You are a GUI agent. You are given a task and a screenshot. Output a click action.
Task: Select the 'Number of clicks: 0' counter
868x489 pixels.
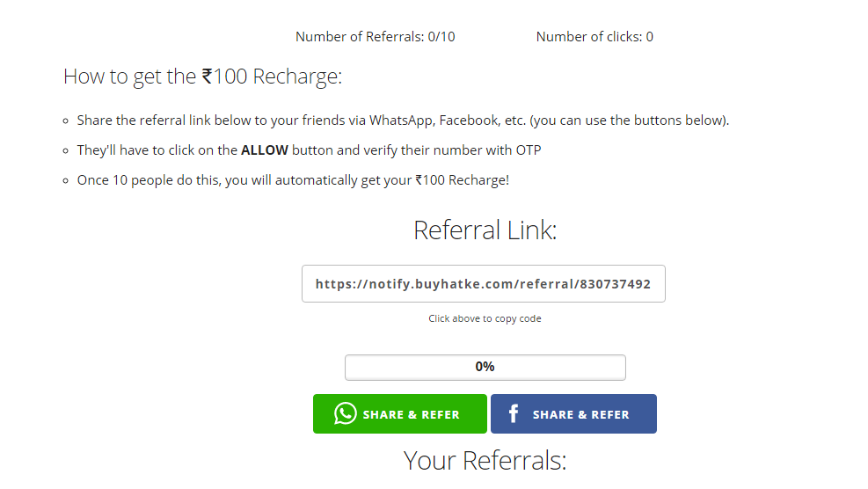point(594,37)
